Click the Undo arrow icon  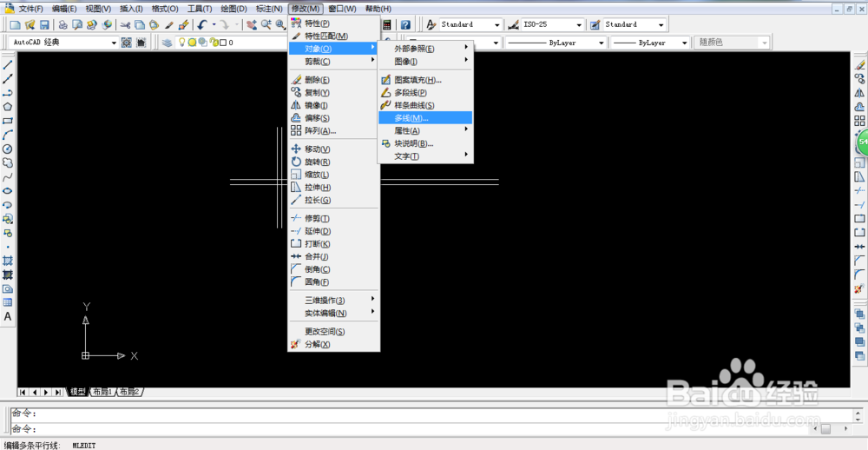202,24
